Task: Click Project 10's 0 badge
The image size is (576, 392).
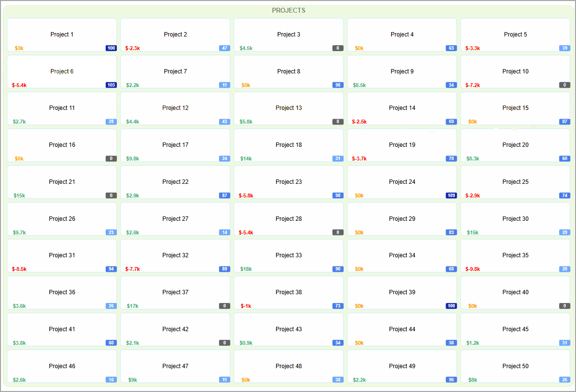Action: coord(564,85)
